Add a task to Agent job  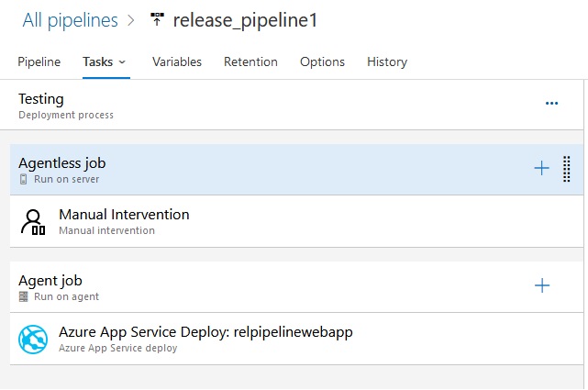[542, 285]
